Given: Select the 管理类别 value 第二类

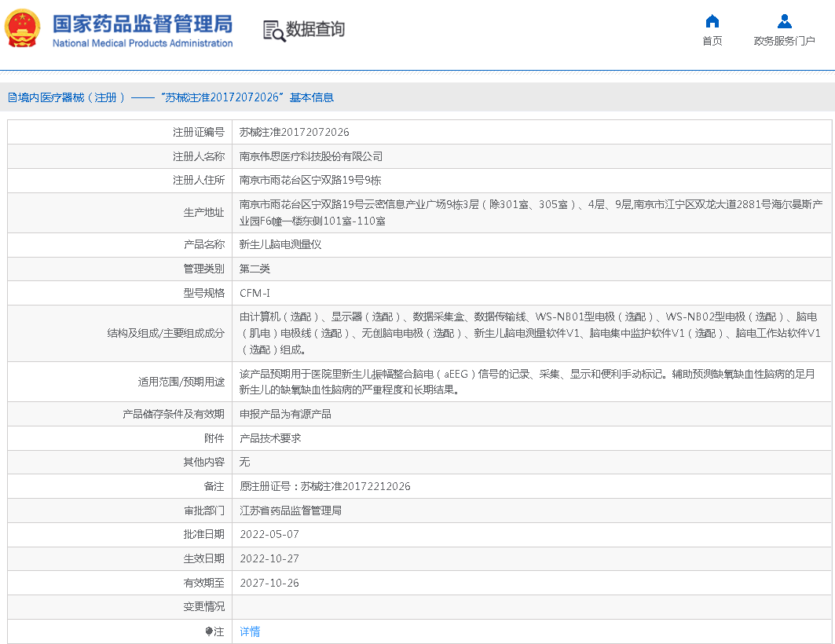Looking at the screenshot, I should [257, 269].
